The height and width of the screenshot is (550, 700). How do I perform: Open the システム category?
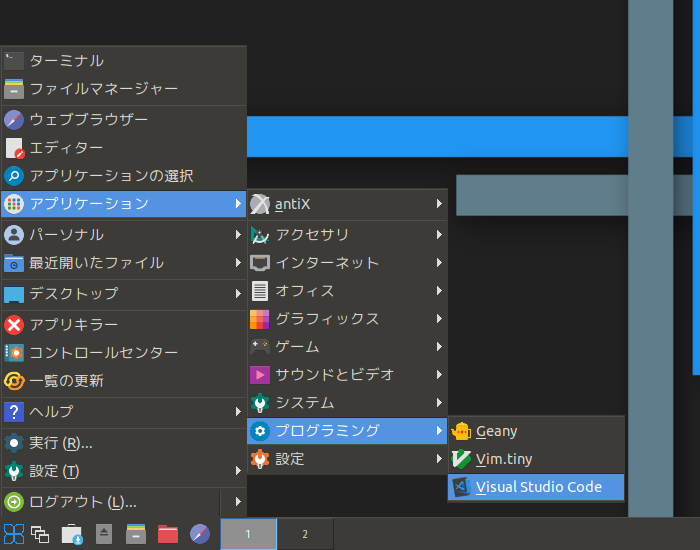tap(347, 403)
